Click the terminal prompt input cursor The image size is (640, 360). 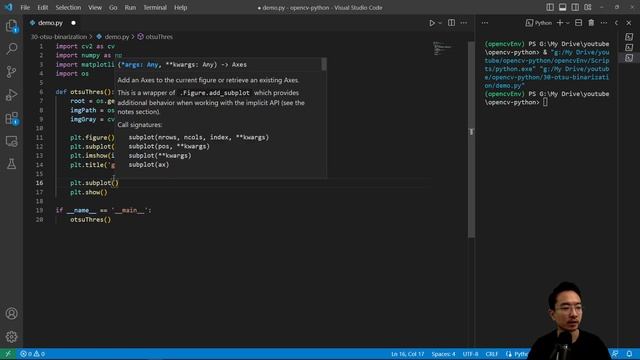pyautogui.click(x=545, y=102)
